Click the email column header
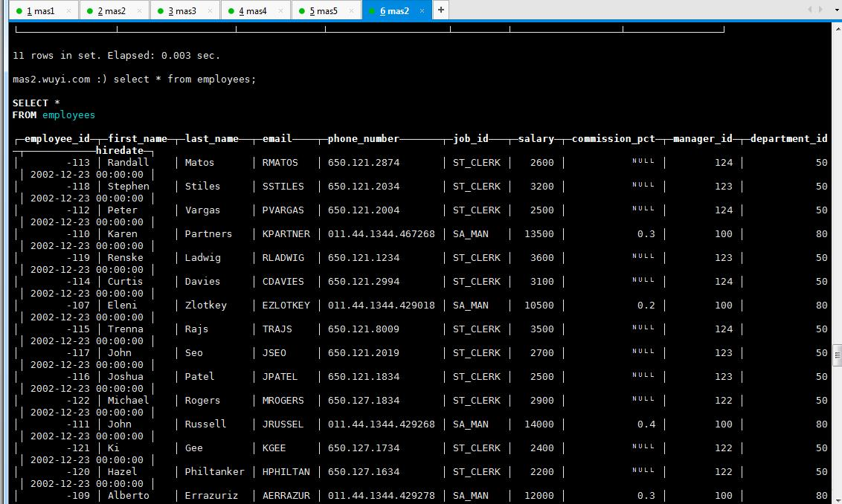842x504 pixels. point(277,138)
